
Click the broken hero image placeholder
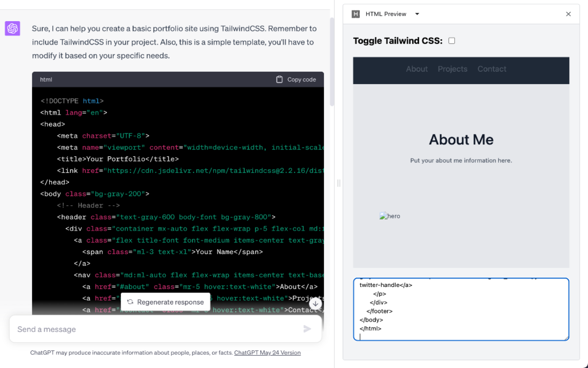click(390, 216)
